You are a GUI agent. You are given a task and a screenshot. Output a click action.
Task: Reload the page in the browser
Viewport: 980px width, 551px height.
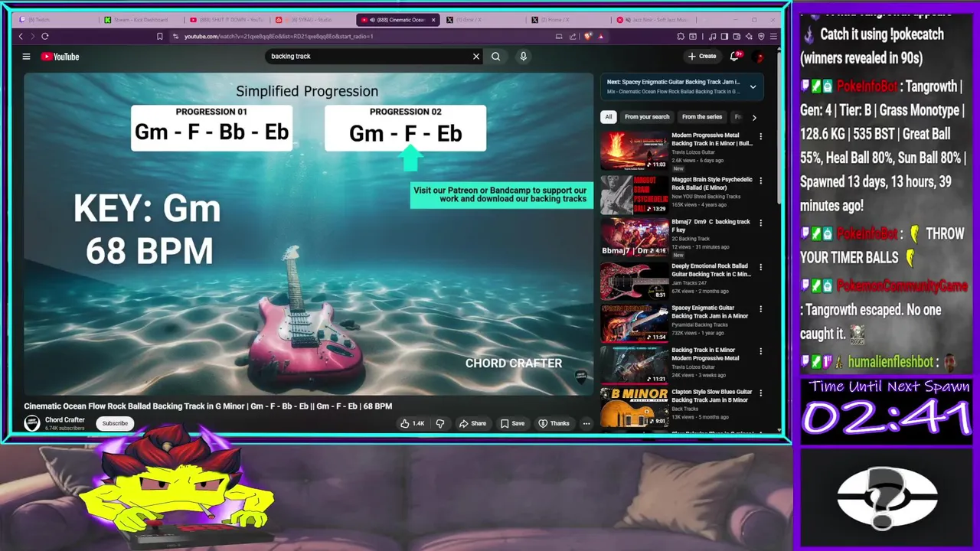[45, 36]
